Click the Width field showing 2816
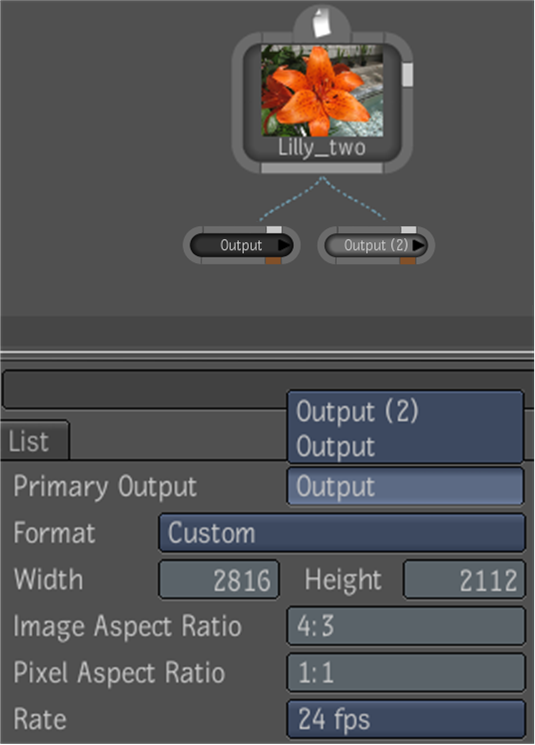 (x=219, y=580)
